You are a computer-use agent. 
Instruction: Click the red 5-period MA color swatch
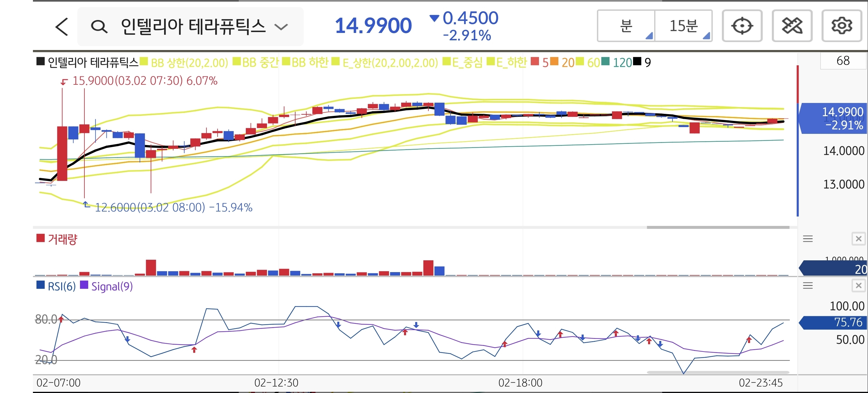[x=534, y=62]
